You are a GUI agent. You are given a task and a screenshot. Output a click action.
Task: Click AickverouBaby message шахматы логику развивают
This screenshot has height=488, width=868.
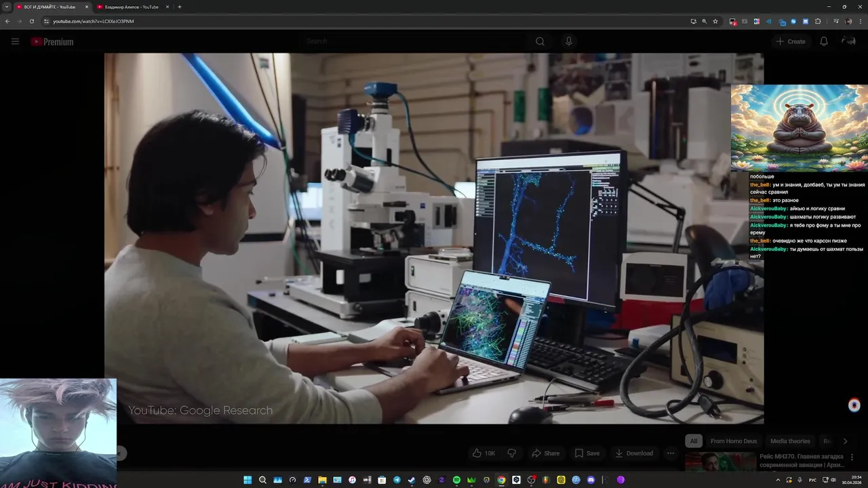click(802, 217)
